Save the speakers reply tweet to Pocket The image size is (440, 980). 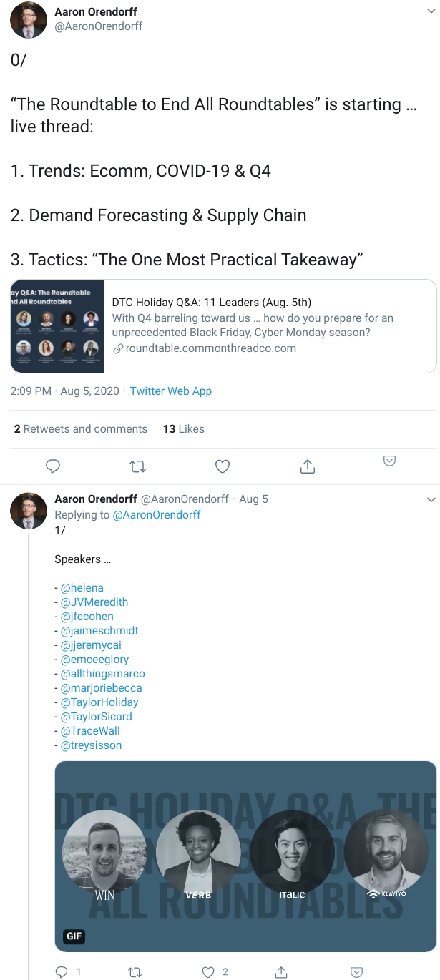click(356, 971)
